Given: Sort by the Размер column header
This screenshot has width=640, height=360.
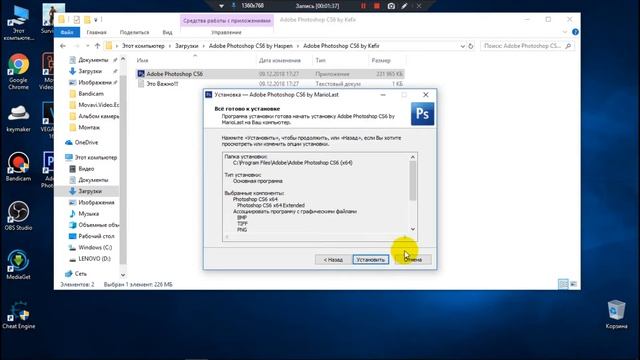Looking at the screenshot, I should tap(381, 60).
